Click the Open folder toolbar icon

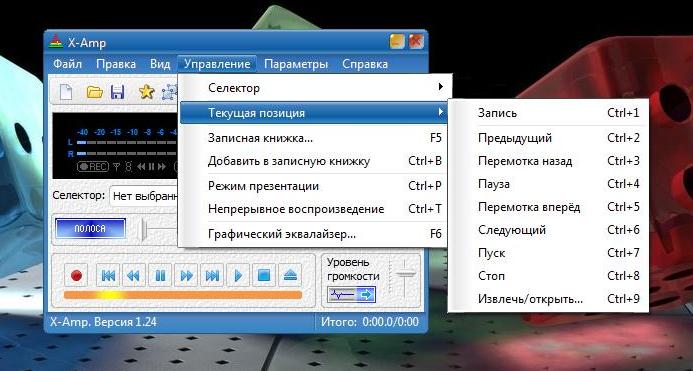[x=95, y=92]
